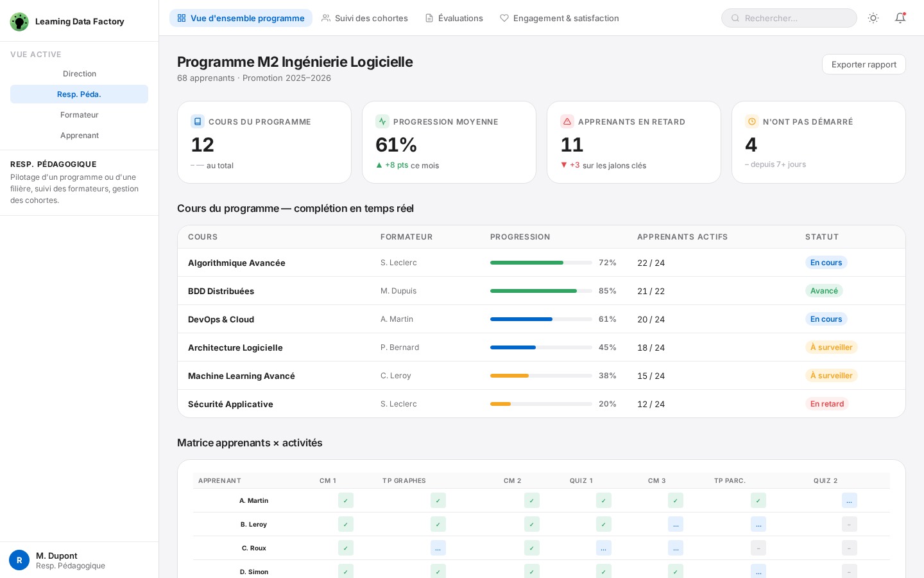Image resolution: width=924 pixels, height=578 pixels.
Task: Click the Exporter rapport button
Action: 864,64
